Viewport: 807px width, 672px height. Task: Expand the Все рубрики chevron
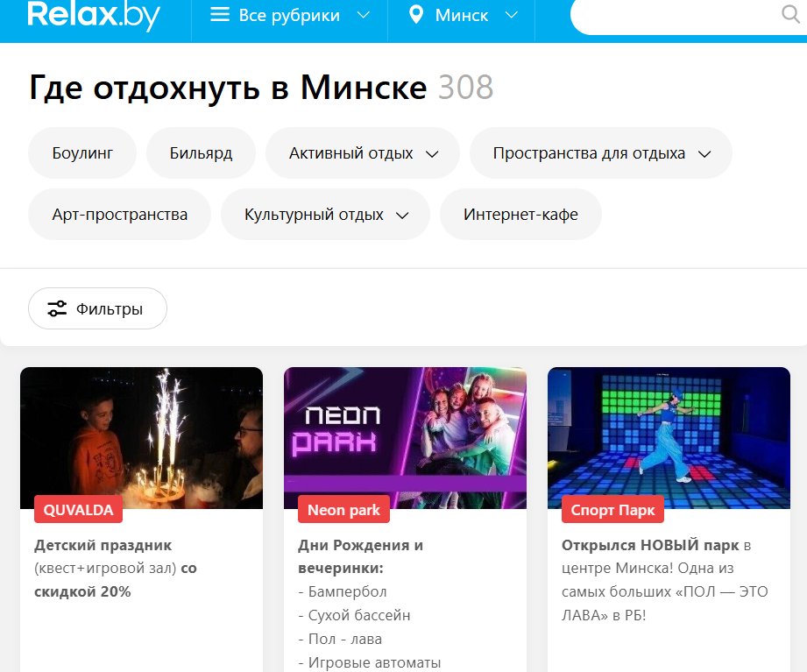click(364, 15)
